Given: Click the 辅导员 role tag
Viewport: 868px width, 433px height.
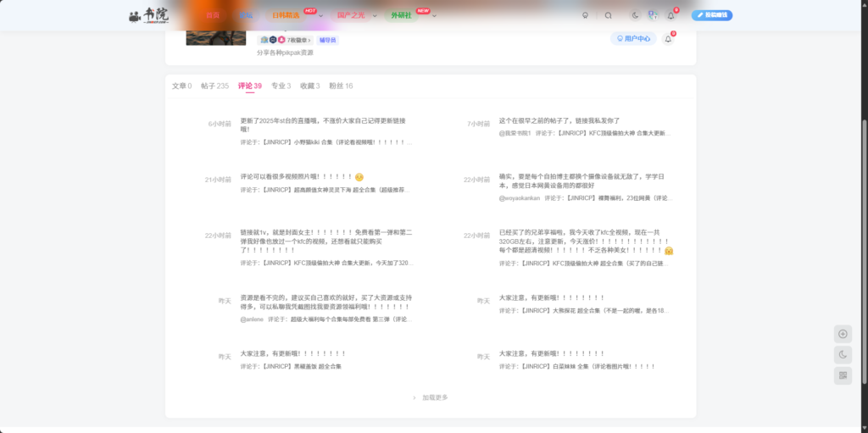Looking at the screenshot, I should [327, 40].
